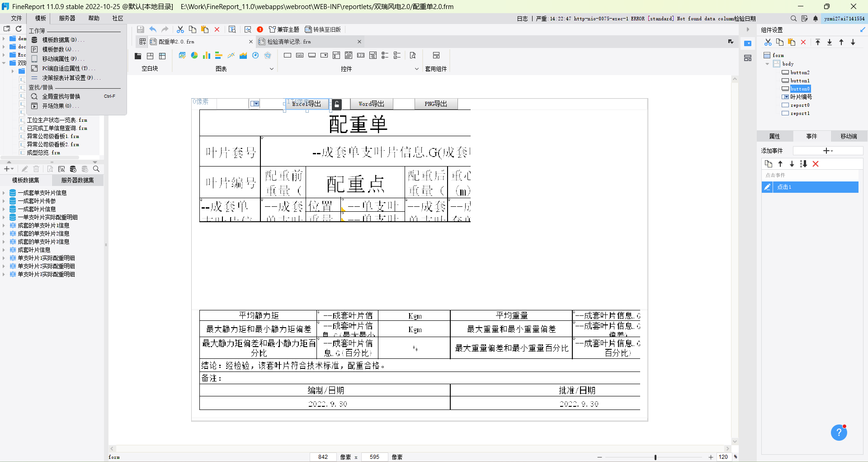Select report0 in component tree

(800, 105)
